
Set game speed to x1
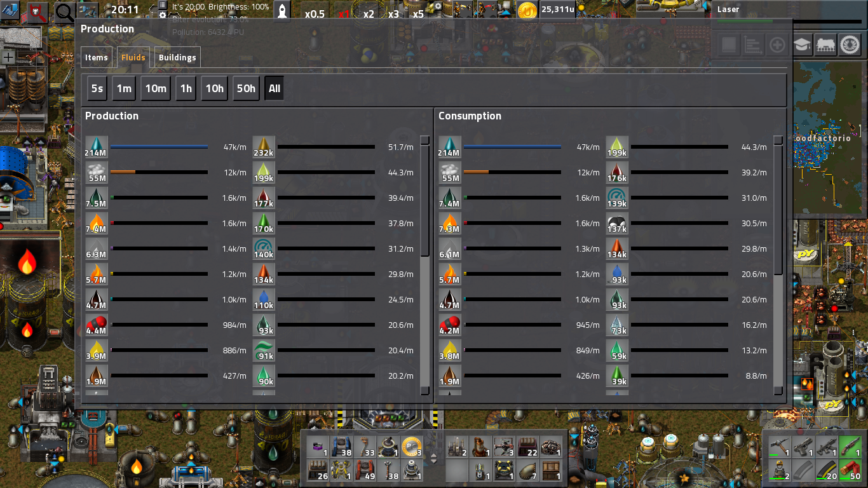point(344,14)
